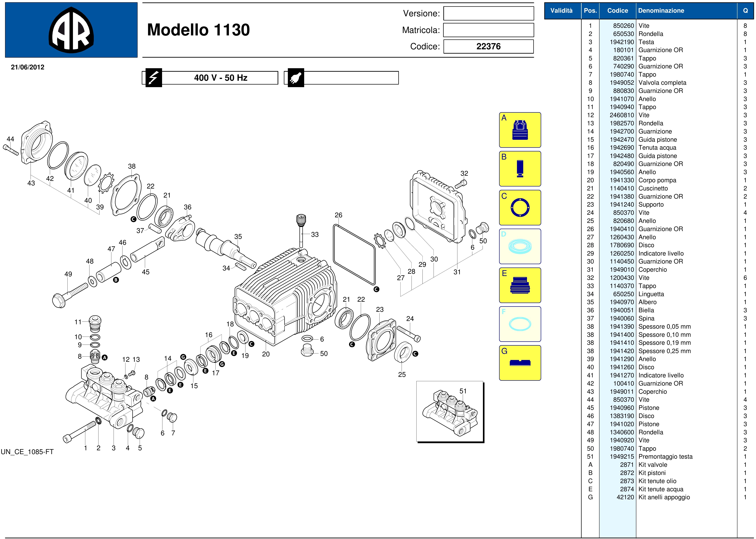Click the AR logo
Screen dimensions: 756x539
(x=71, y=30)
